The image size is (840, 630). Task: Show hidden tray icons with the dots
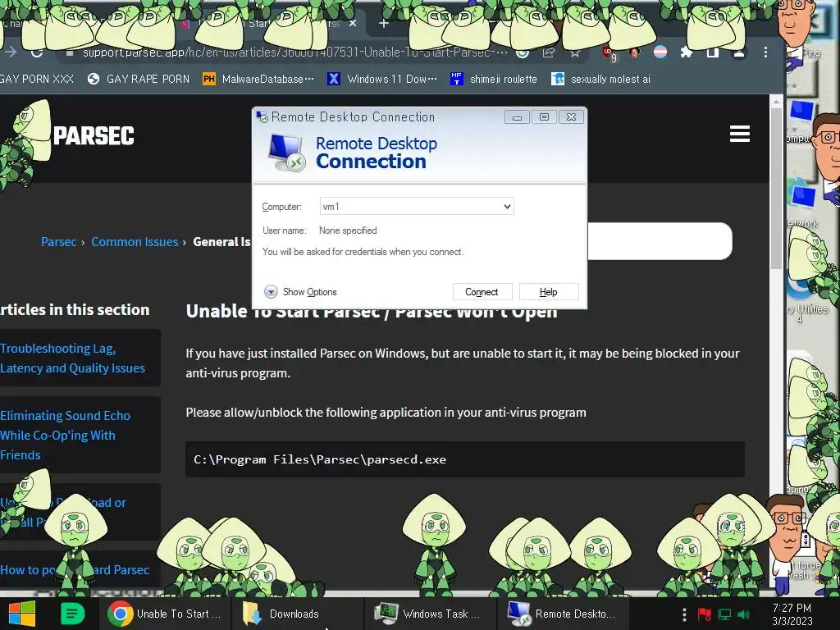pyautogui.click(x=684, y=614)
